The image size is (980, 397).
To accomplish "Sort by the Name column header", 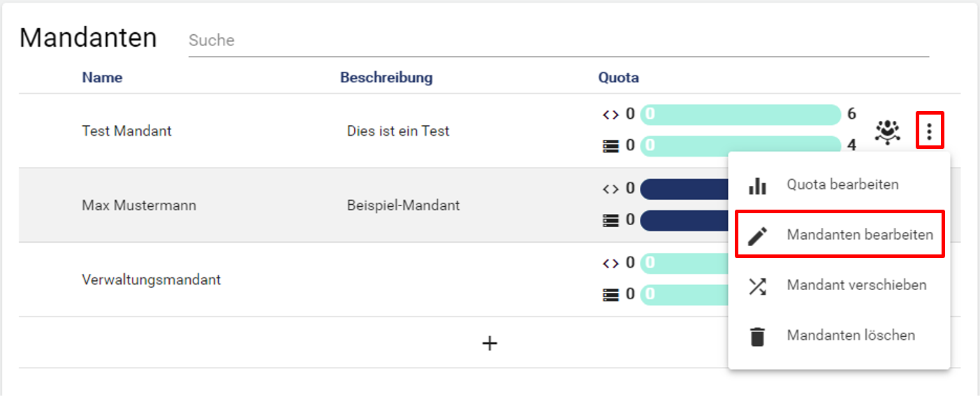I will tap(102, 78).
